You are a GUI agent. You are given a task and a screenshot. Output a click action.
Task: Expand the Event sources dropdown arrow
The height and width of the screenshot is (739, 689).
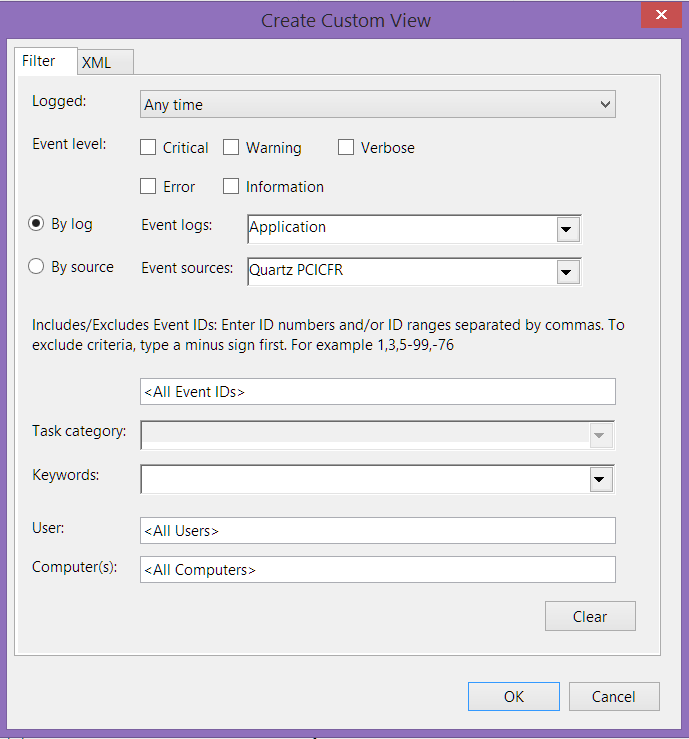click(568, 272)
